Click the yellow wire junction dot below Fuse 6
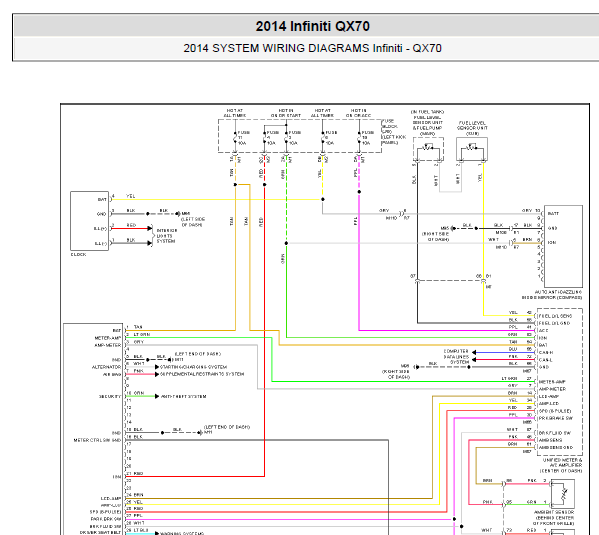 (x=323, y=199)
